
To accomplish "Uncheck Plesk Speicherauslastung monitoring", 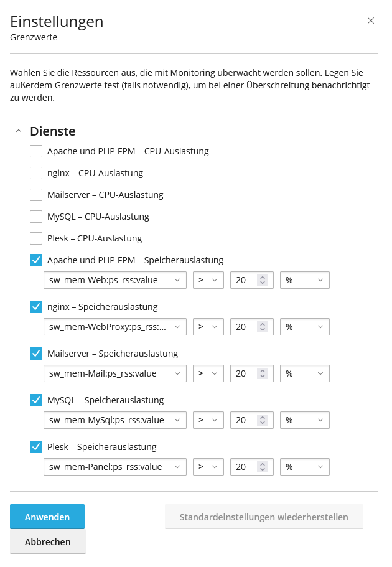I will coord(36,447).
